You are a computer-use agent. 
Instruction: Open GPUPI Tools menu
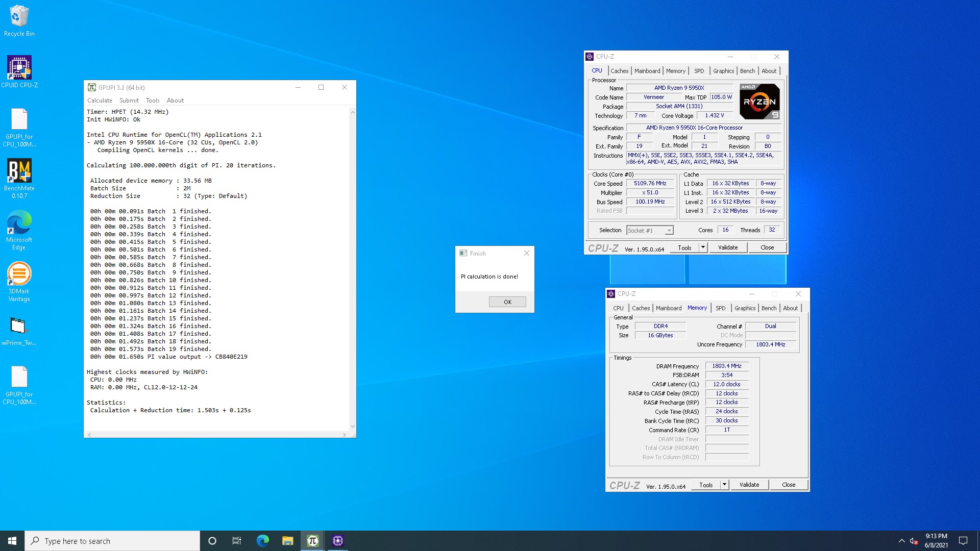153,101
